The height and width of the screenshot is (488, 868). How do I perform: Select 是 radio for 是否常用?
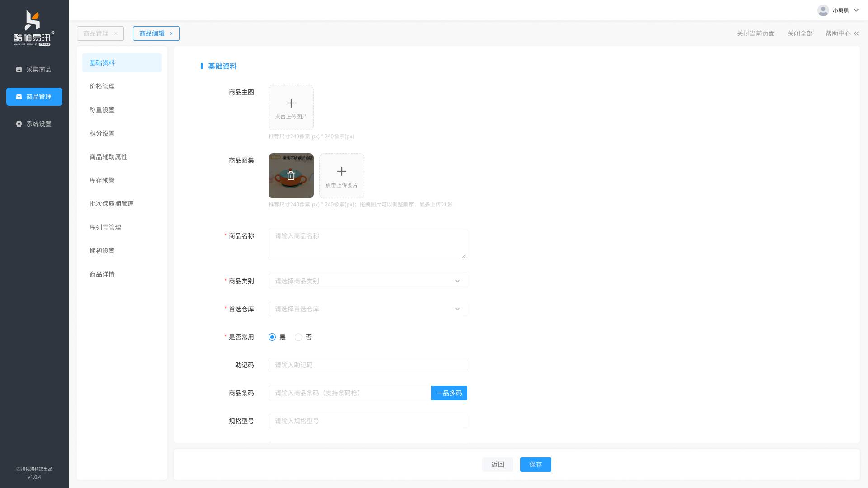tap(272, 337)
